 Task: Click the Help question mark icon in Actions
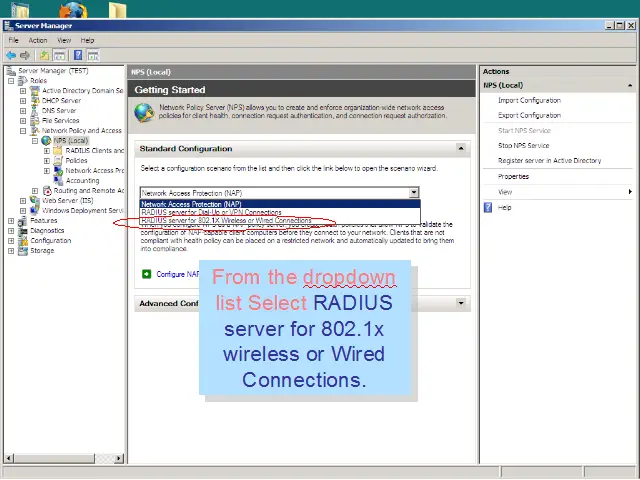488,207
